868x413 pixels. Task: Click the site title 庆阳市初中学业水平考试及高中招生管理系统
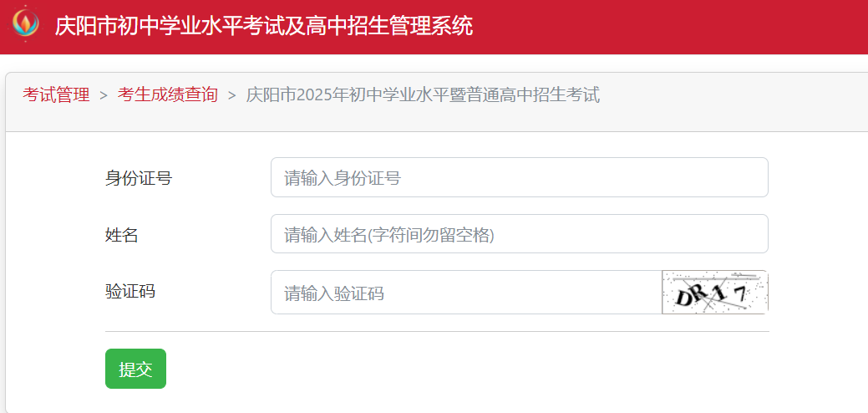click(x=263, y=25)
